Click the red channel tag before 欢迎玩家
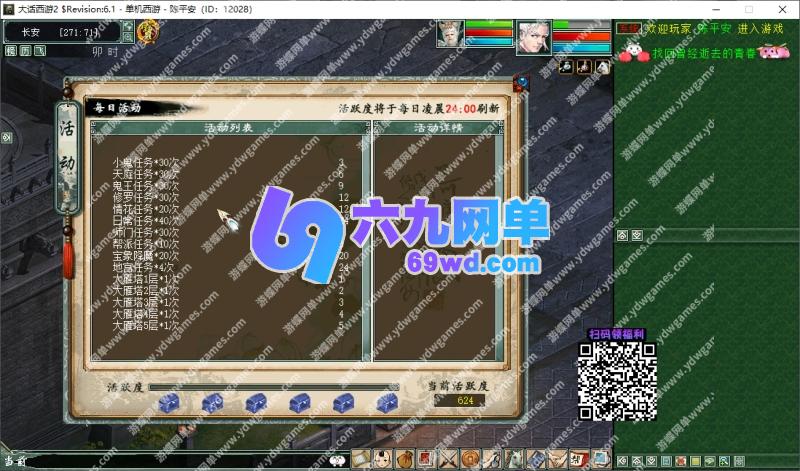Screen dimensions: 800x471 click(x=629, y=29)
